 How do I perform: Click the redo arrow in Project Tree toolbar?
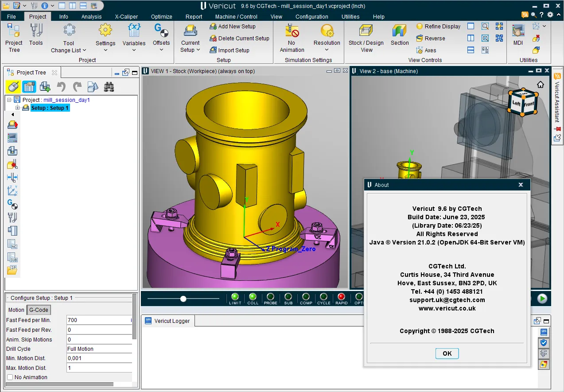click(x=77, y=87)
